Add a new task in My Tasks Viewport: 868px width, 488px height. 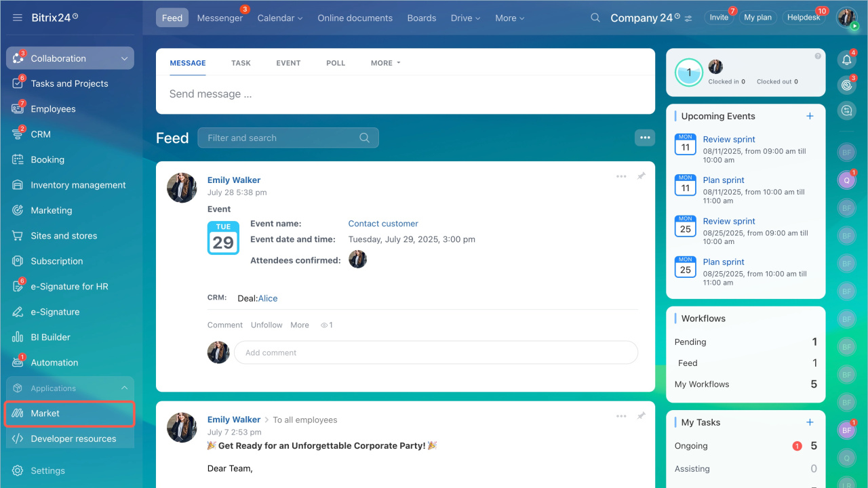click(810, 422)
